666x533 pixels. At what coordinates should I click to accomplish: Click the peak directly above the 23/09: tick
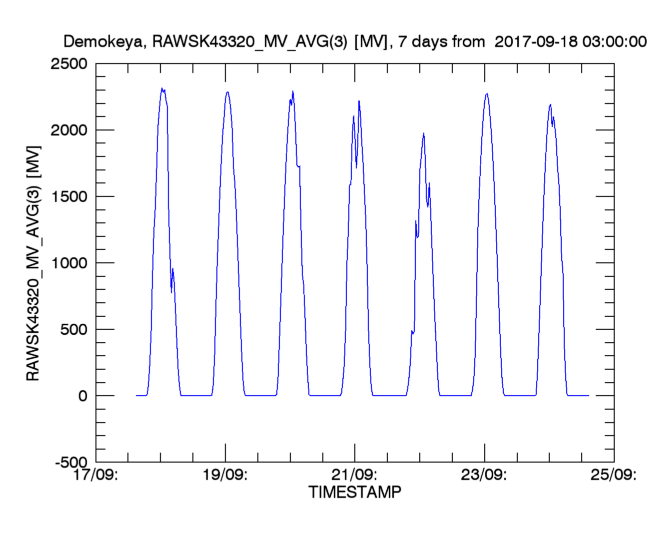[486, 94]
